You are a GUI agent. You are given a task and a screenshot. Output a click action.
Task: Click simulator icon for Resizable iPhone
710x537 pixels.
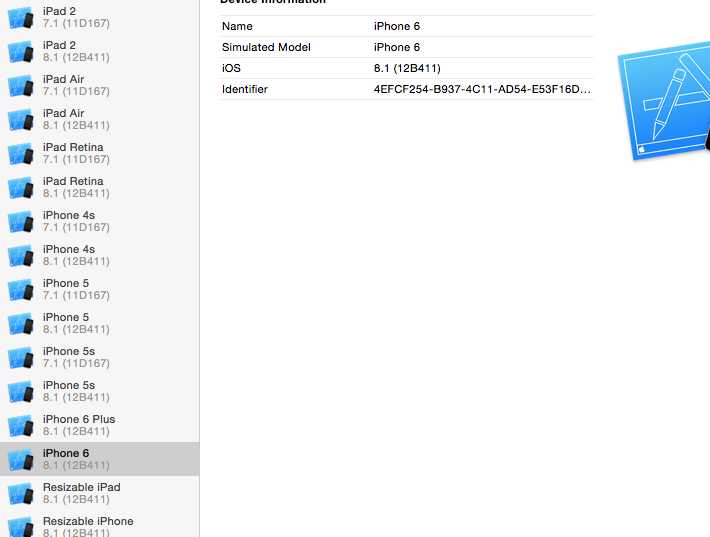(21, 526)
